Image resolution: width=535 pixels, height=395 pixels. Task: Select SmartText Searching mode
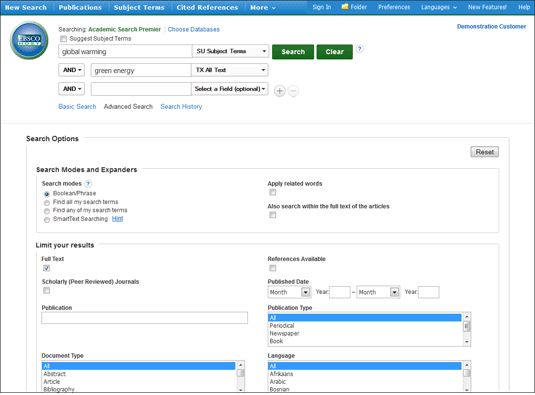(x=47, y=220)
